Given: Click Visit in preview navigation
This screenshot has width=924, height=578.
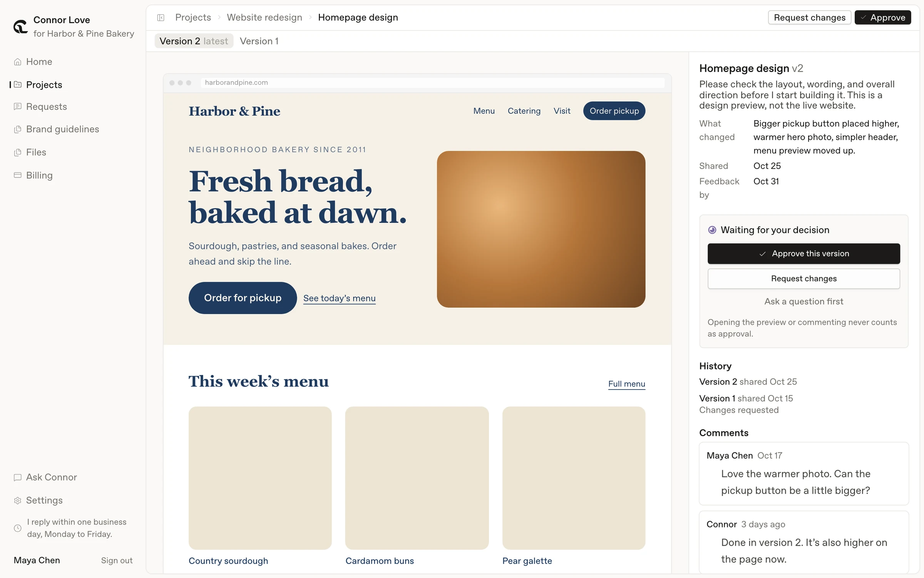Looking at the screenshot, I should point(562,111).
